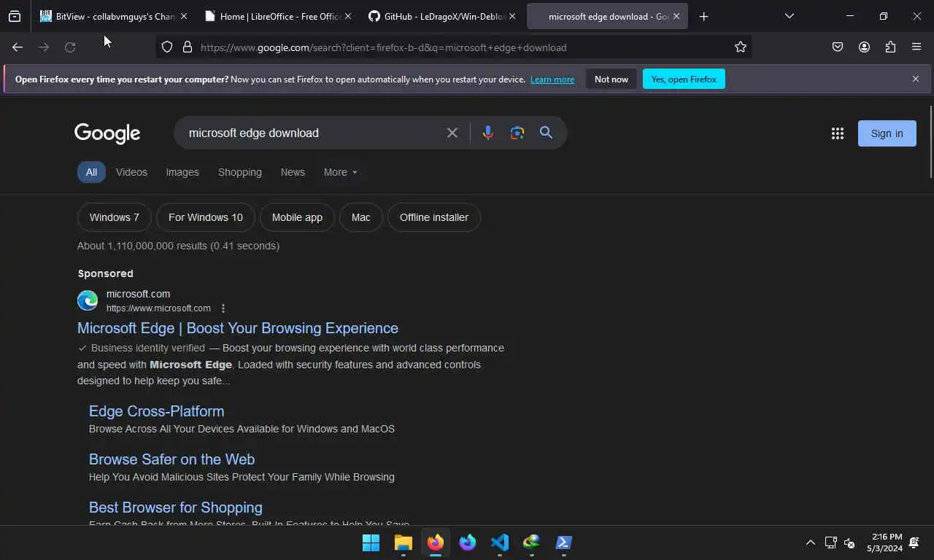Close the LibreOffice tab

point(347,16)
